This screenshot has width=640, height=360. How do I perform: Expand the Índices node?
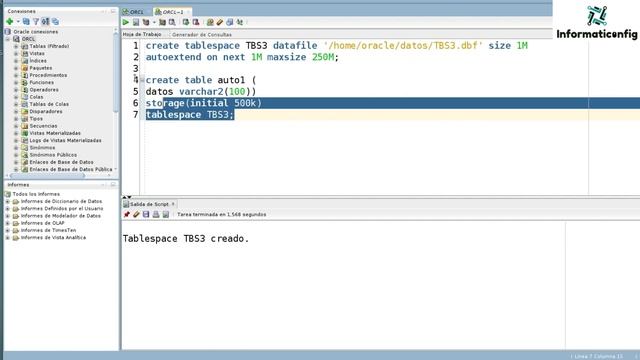[x=16, y=61]
